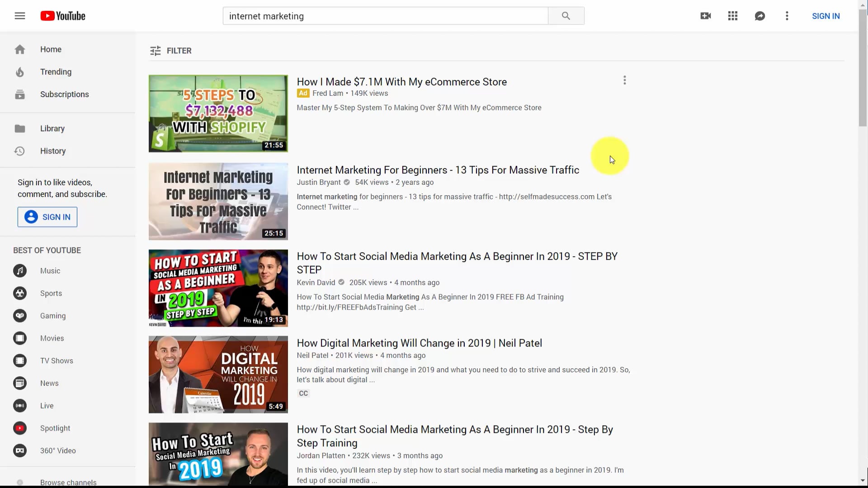Open the History sidebar item
The width and height of the screenshot is (868, 488).
52,151
